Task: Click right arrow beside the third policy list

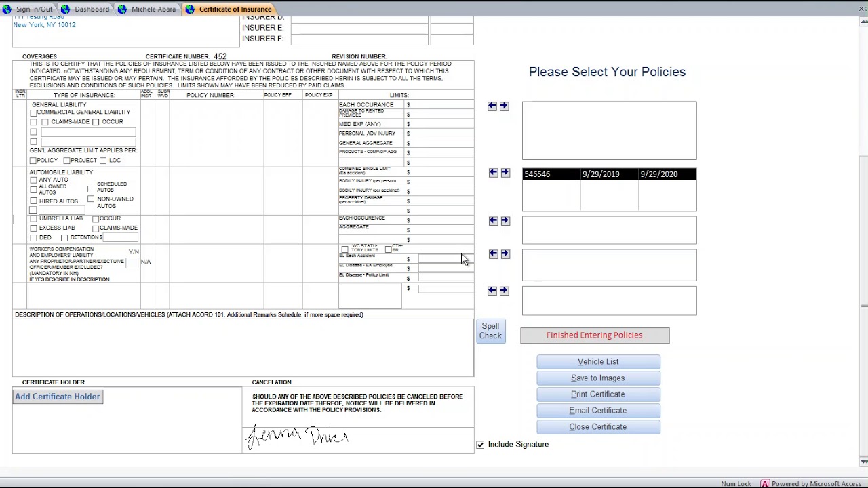Action: (505, 221)
